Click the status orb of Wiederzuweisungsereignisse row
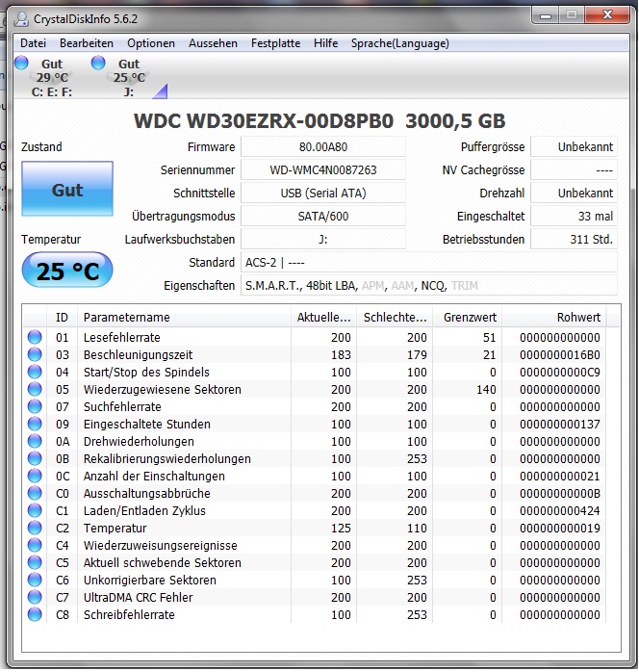This screenshot has width=639, height=672. (35, 545)
